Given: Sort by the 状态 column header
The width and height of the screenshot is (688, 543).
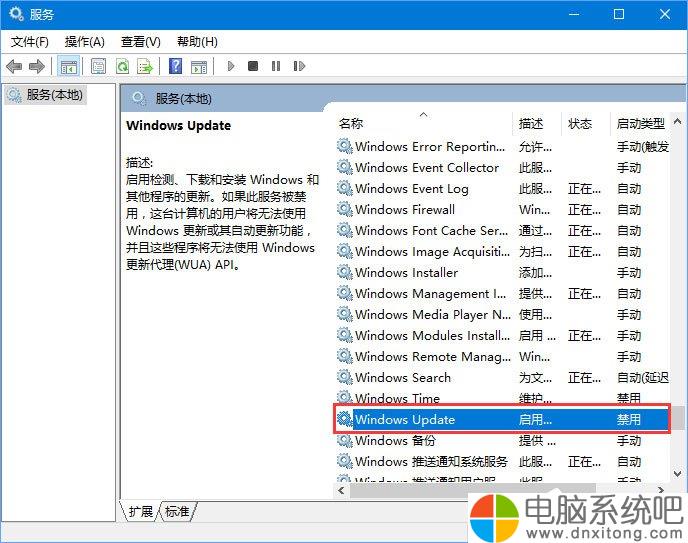Looking at the screenshot, I should (x=580, y=124).
